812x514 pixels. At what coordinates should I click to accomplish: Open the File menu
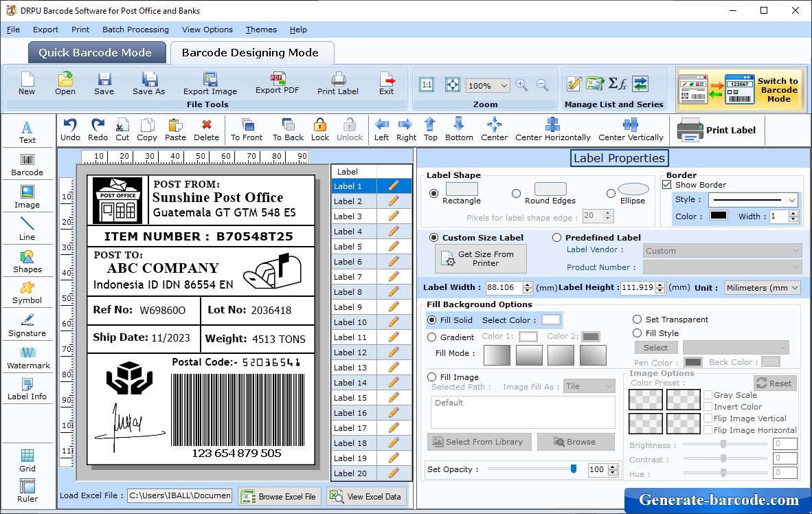(x=13, y=30)
